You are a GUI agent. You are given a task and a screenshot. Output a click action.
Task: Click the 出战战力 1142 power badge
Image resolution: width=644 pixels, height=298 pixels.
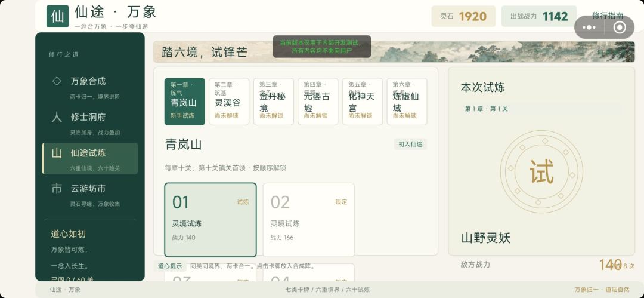[x=539, y=16]
